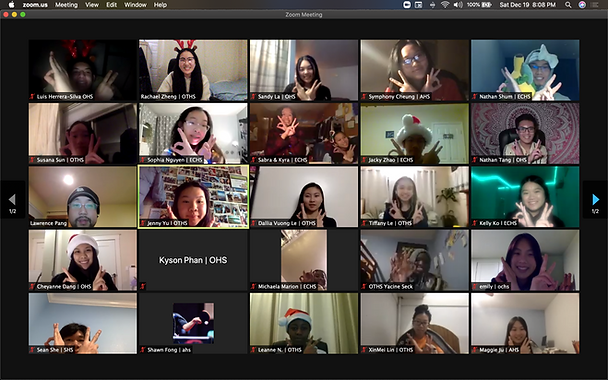Image resolution: width=608 pixels, height=380 pixels.
Task: Click muted mic icon on Sandy La
Action: (x=254, y=97)
